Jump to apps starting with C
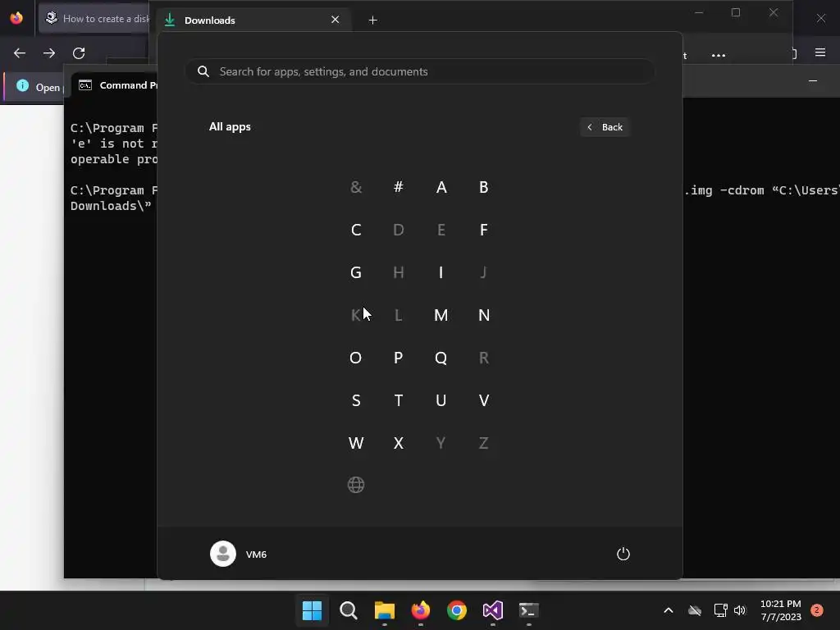 click(x=356, y=230)
